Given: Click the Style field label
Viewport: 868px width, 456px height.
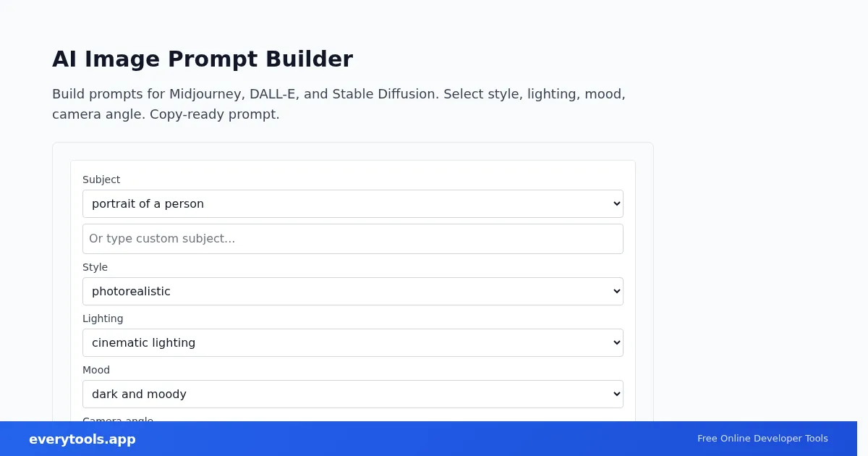Looking at the screenshot, I should click(95, 267).
